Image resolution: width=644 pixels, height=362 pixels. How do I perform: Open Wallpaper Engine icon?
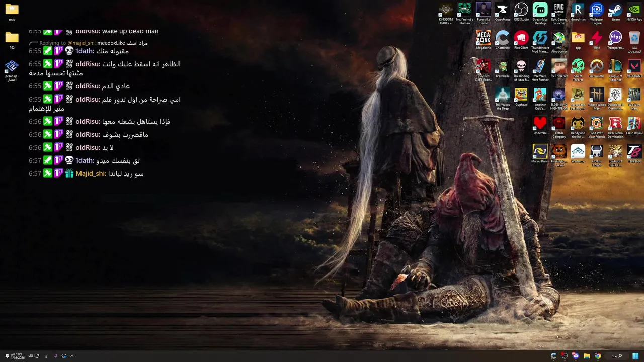(597, 14)
